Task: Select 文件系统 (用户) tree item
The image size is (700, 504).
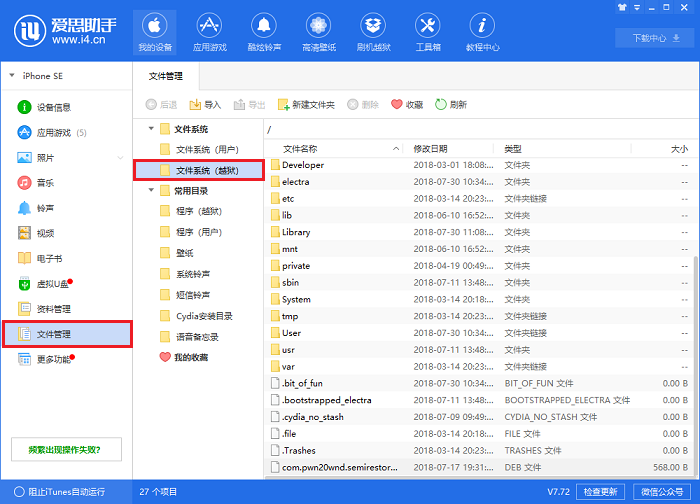Action: (x=199, y=150)
